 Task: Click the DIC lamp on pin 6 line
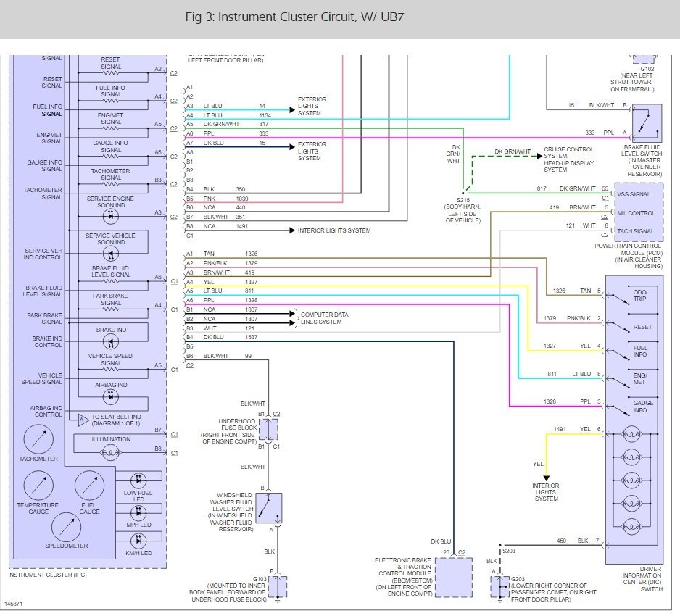(631, 433)
